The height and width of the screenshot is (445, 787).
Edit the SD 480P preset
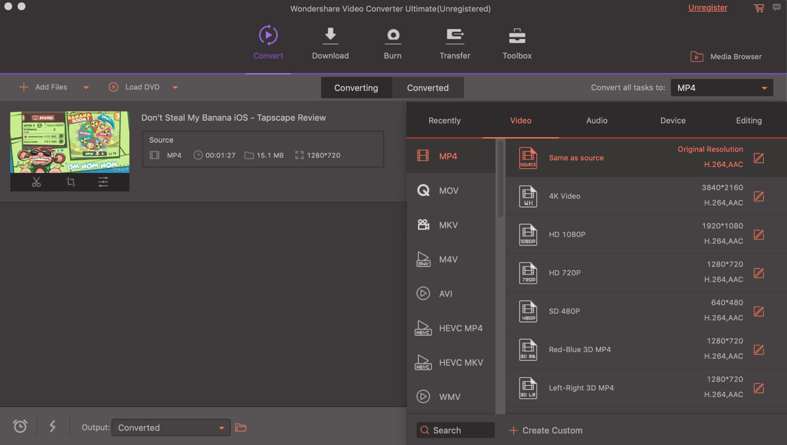click(759, 311)
